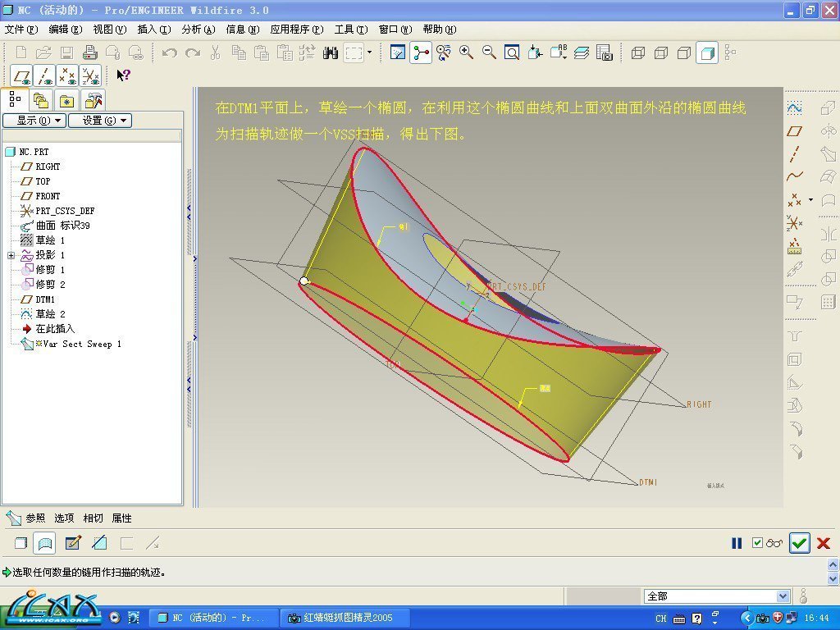Open the 参照 panel in dashboard

35,518
